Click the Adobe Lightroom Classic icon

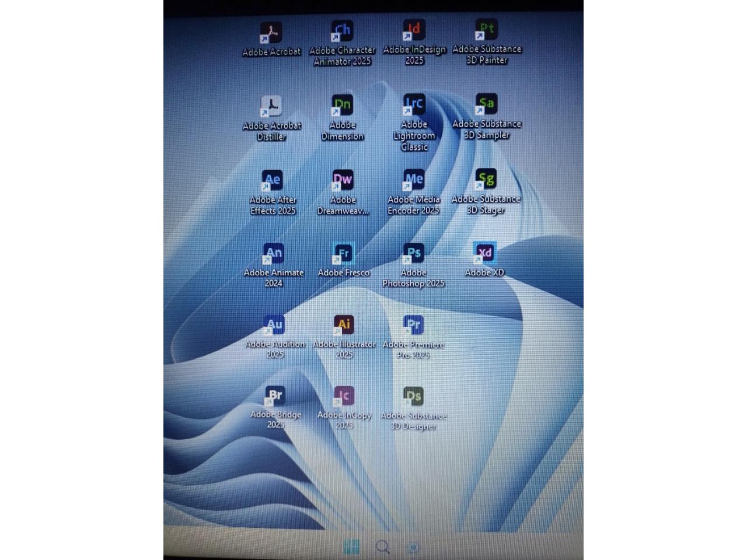point(414,105)
